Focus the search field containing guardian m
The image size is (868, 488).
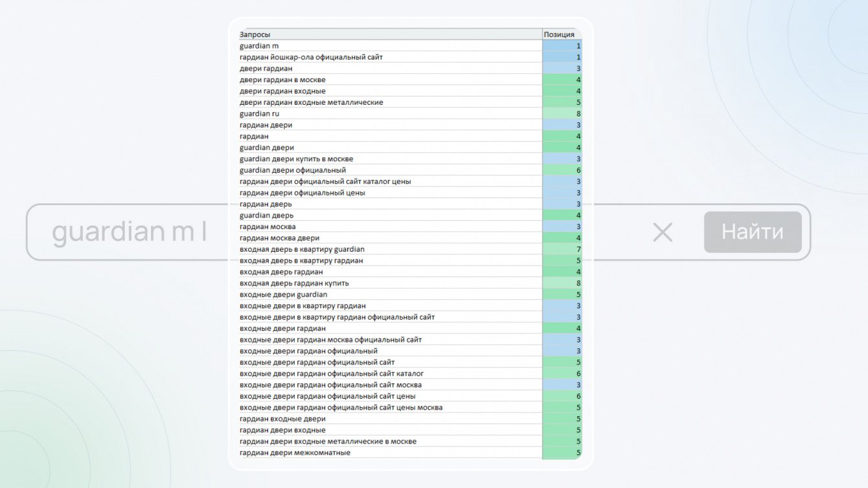pyautogui.click(x=418, y=232)
